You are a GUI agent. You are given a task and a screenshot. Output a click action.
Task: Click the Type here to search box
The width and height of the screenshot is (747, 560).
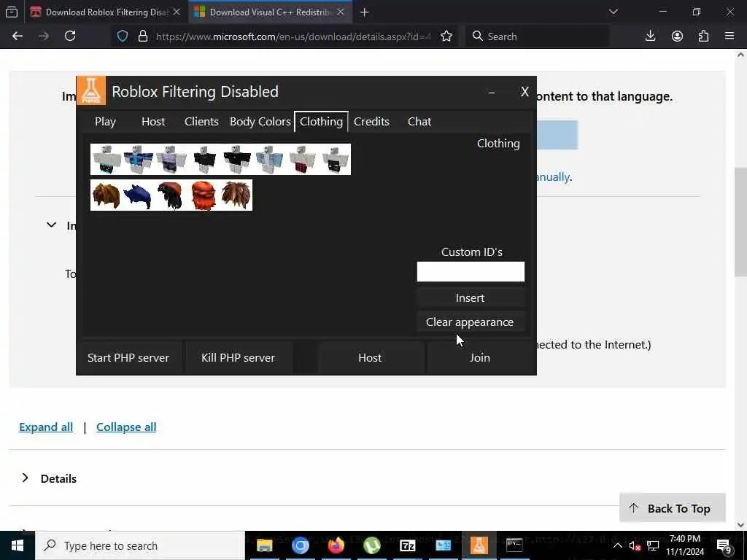[140, 545]
